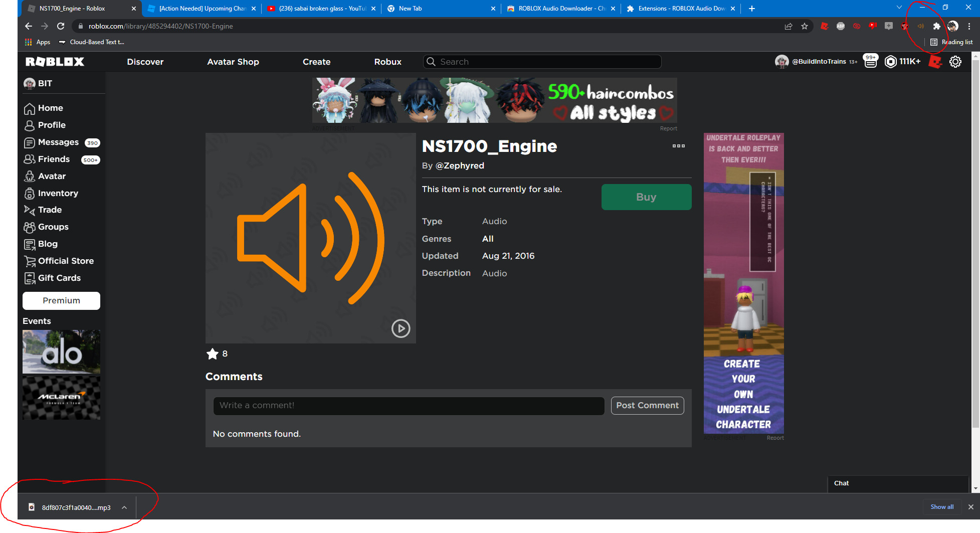Image resolution: width=980 pixels, height=533 pixels.
Task: Open the Robux menu item
Action: (x=387, y=62)
